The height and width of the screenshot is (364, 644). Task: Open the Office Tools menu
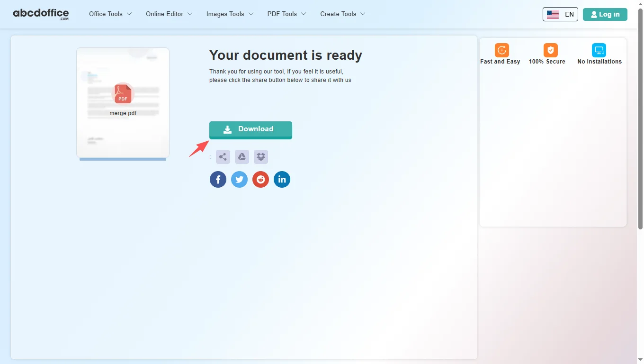pos(110,14)
